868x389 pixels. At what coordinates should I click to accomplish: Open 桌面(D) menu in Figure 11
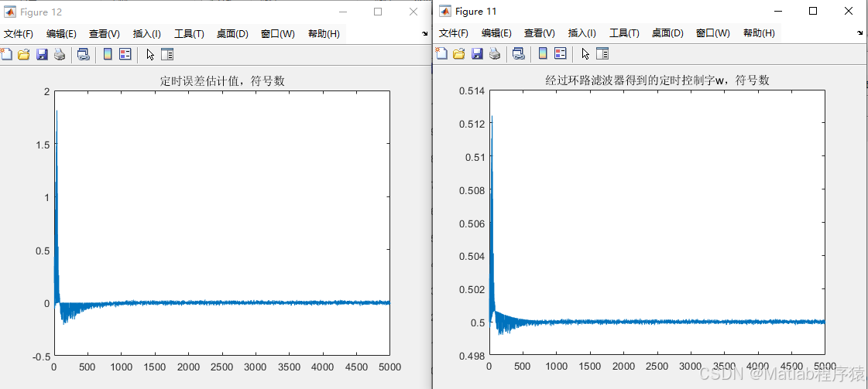tap(667, 33)
